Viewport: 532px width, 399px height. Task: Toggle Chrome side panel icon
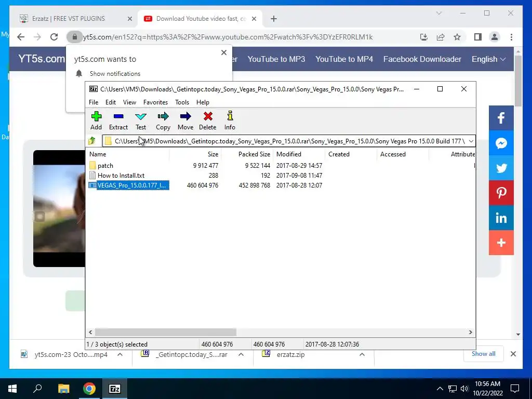[x=478, y=37]
